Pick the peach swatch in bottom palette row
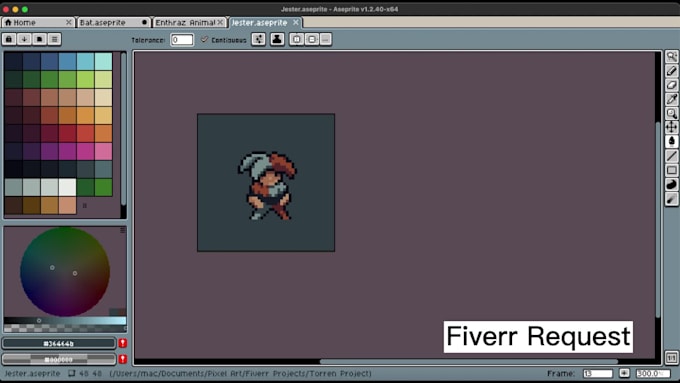This screenshot has height=383, width=680. point(68,205)
